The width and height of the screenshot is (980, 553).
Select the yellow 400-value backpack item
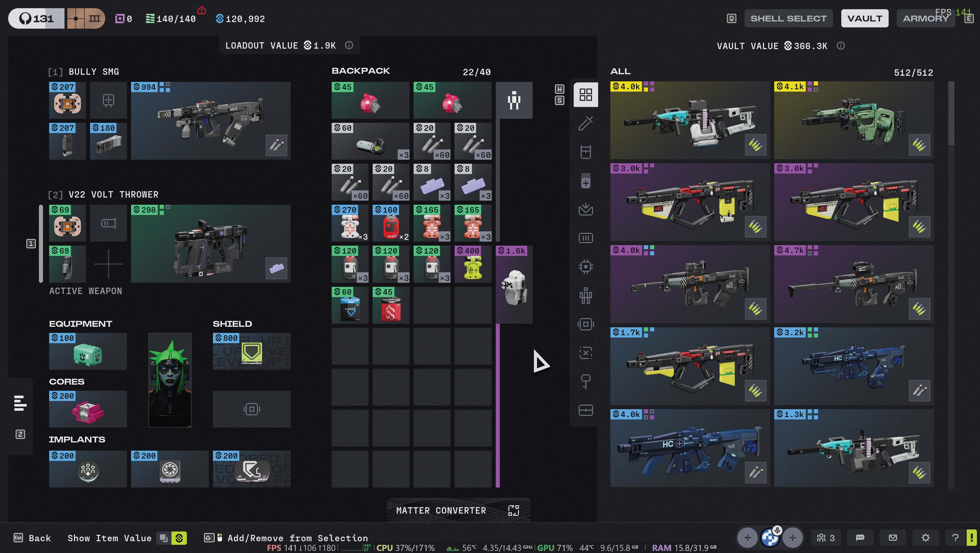coord(473,264)
